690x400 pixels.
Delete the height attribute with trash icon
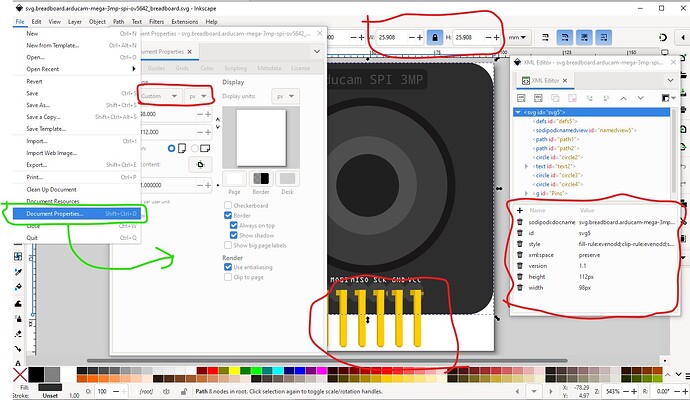(520, 275)
